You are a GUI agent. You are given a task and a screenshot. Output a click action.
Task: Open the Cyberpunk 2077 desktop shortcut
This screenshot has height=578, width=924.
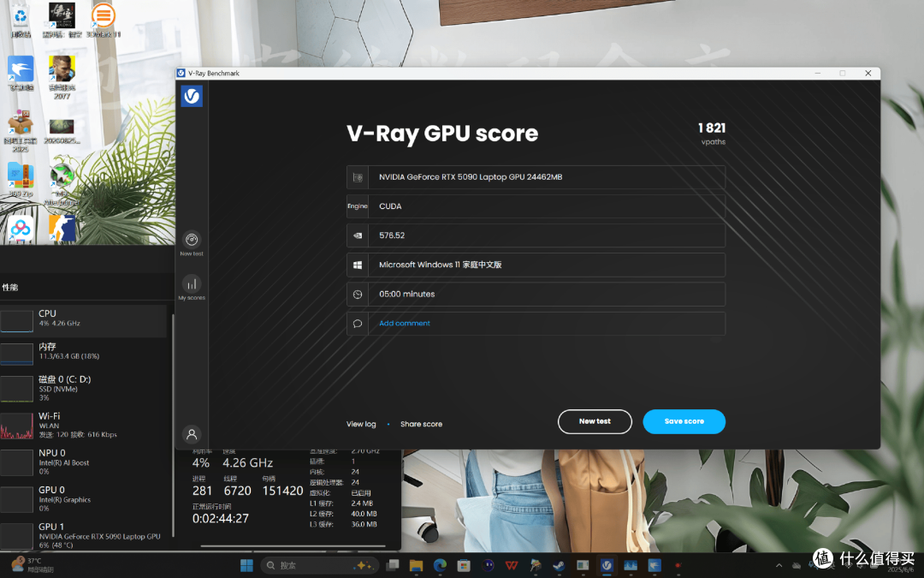click(x=62, y=77)
